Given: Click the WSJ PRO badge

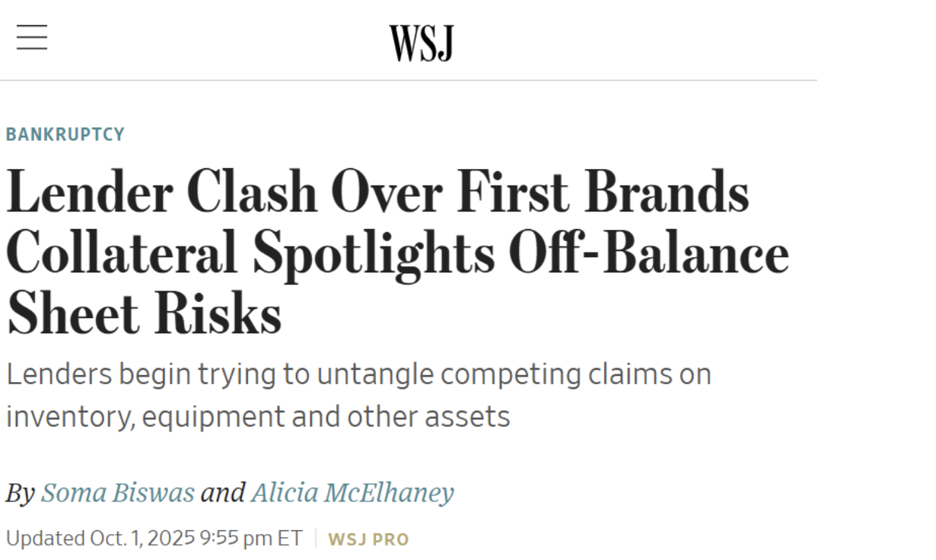Looking at the screenshot, I should 368,539.
